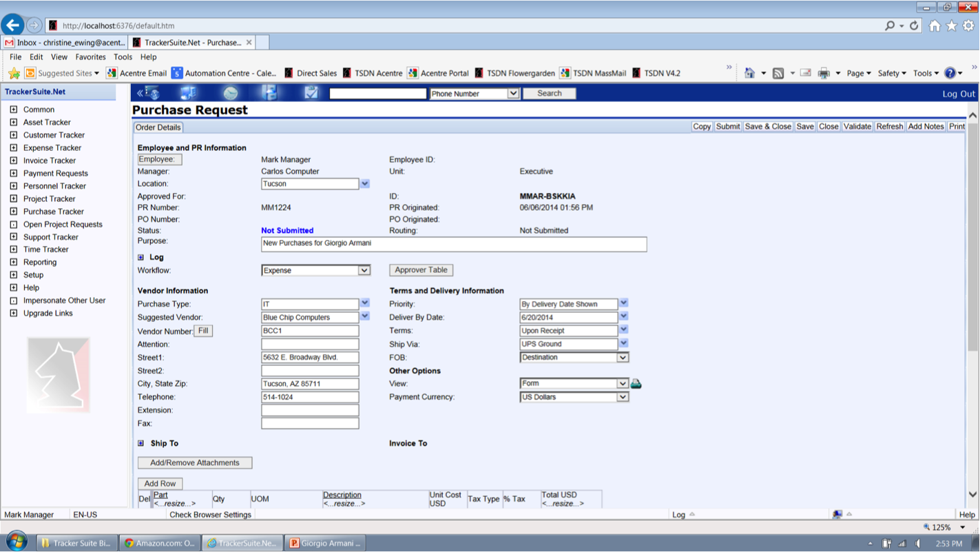This screenshot has width=980, height=552.
Task: Click the volume icon in system tray
Action: pyautogui.click(x=919, y=543)
